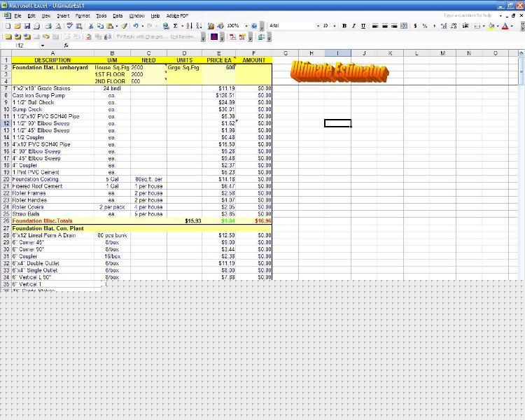Activate the Format Painter brush

124,26
